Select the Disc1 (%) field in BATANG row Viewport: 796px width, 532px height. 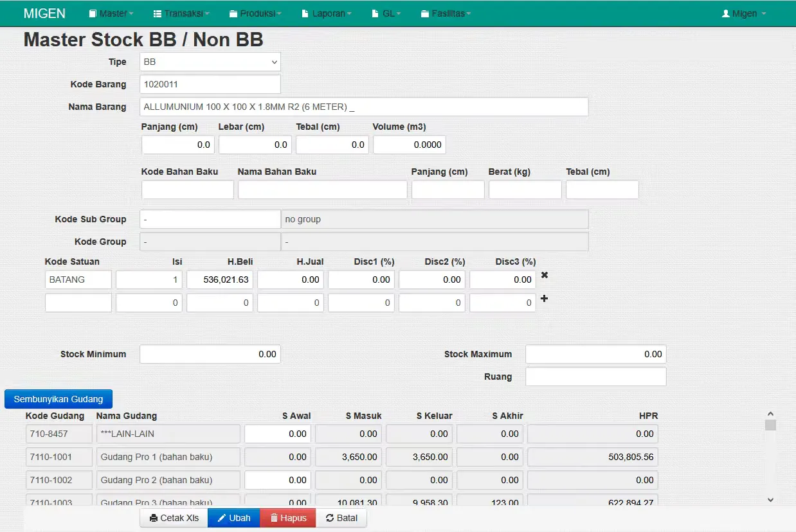coord(361,280)
